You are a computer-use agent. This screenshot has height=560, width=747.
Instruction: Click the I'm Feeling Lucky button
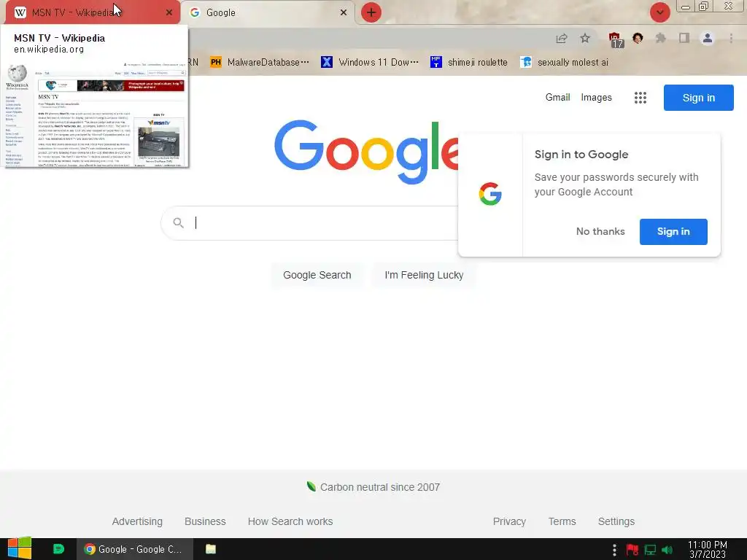coord(424,275)
